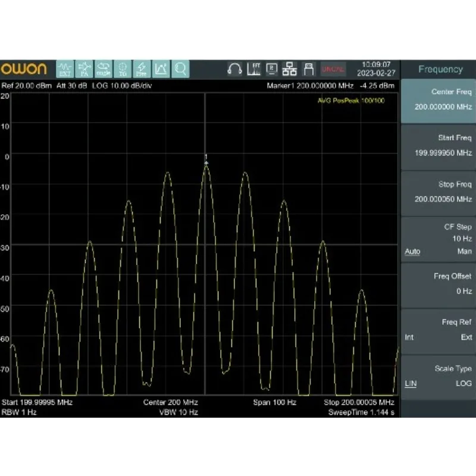Screen dimensions: 476x476
Task: Select the Center Freq softkey
Action: coord(438,100)
